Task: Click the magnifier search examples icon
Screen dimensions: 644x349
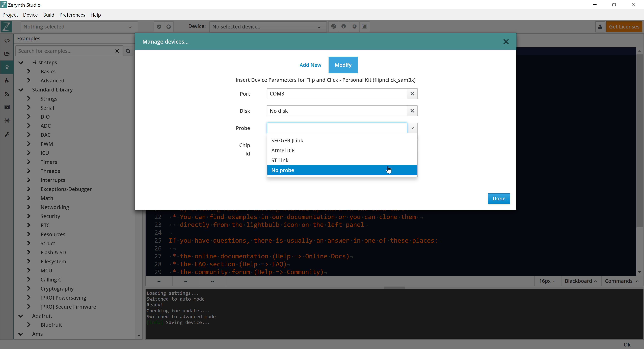Action: [128, 51]
